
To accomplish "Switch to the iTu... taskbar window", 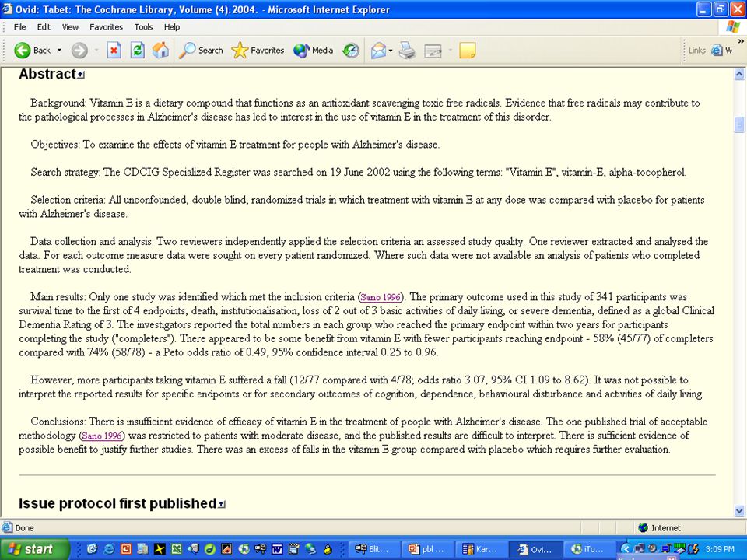I will pos(588,549).
